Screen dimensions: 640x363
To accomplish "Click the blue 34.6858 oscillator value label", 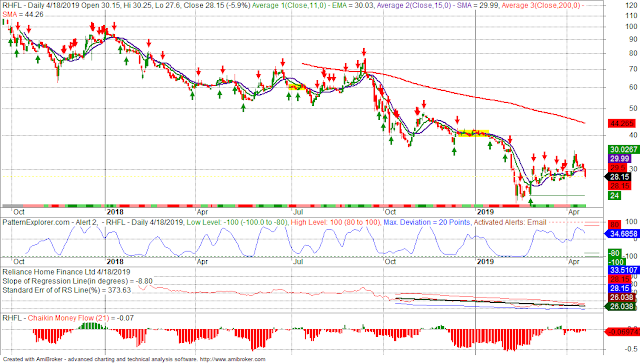I will pos(623,234).
